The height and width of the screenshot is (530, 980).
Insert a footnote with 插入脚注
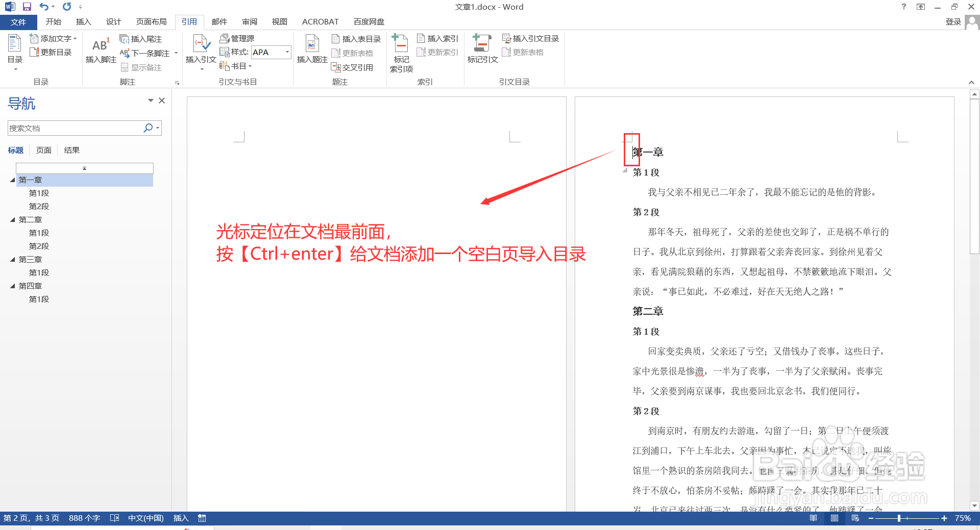tap(101, 50)
